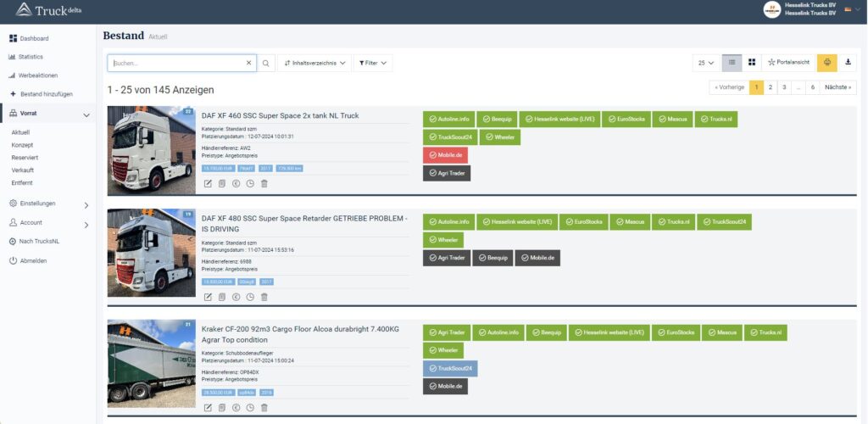This screenshot has height=424, width=868.
Task: Click the search magnifier icon
Action: point(266,63)
